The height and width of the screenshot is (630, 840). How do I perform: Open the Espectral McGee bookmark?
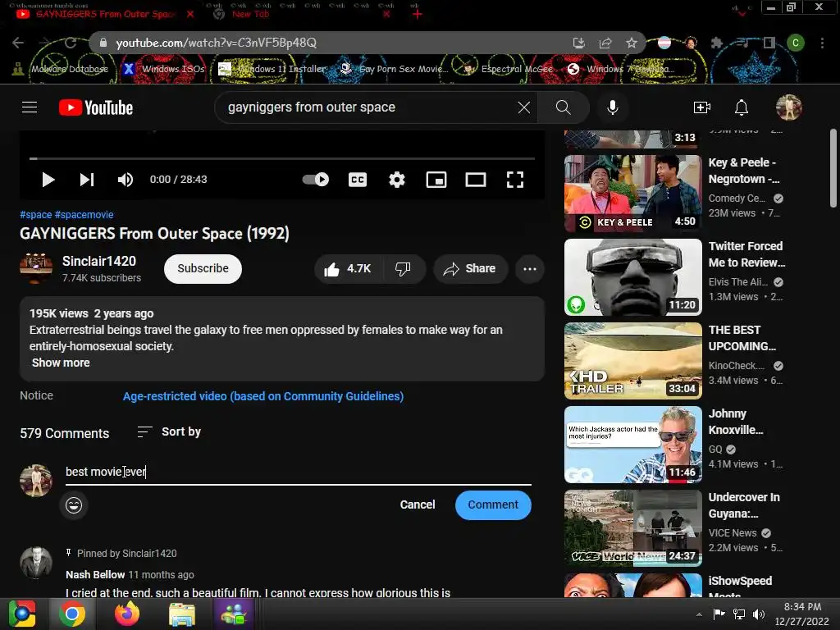tap(508, 69)
